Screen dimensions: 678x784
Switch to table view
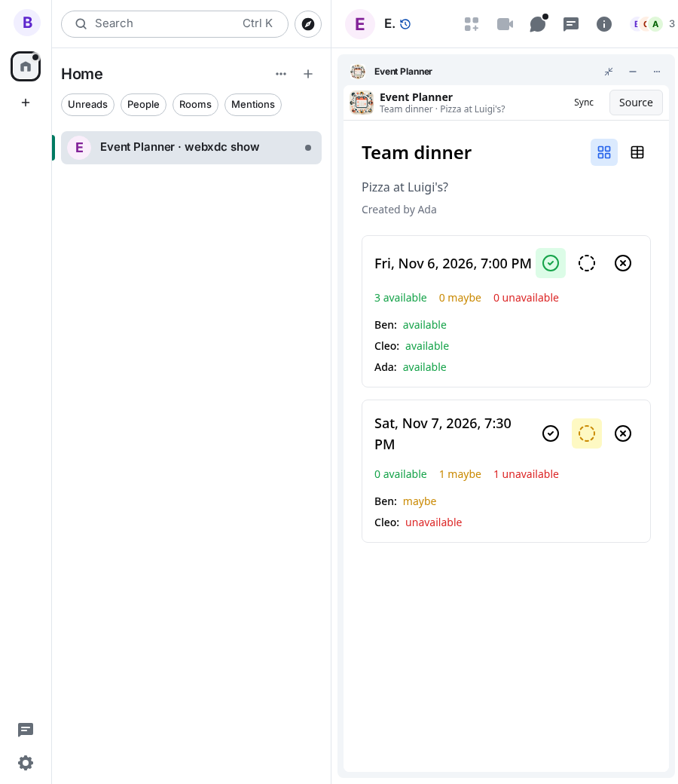pyautogui.click(x=637, y=152)
